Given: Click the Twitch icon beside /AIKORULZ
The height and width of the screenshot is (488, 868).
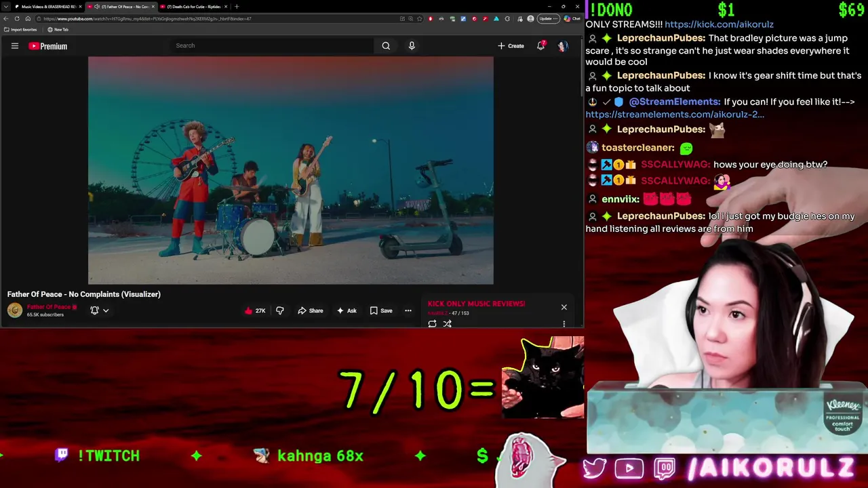Looking at the screenshot, I should click(665, 468).
